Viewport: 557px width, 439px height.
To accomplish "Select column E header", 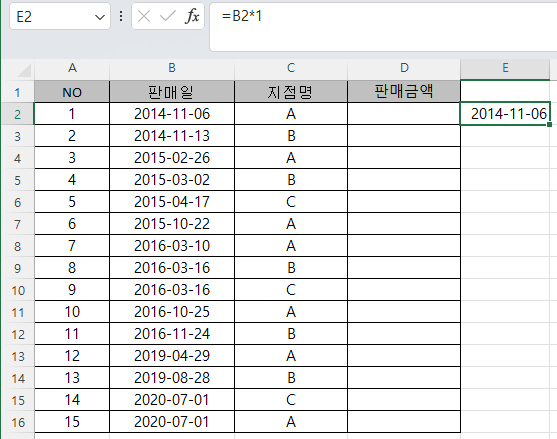I will tap(505, 68).
